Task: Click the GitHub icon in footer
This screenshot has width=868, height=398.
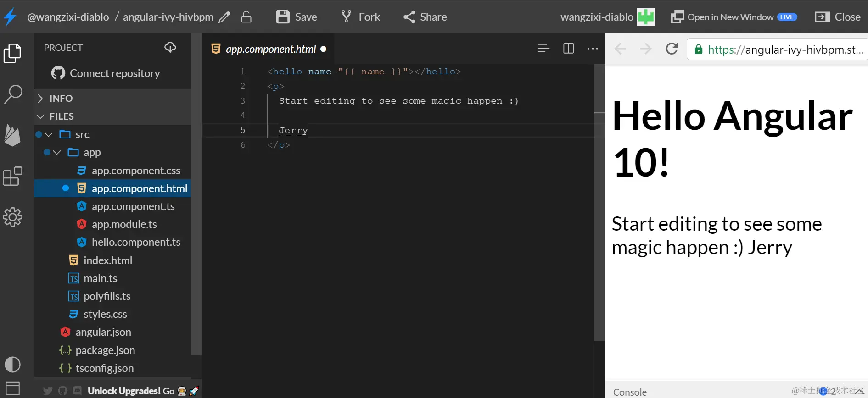Action: [63, 391]
